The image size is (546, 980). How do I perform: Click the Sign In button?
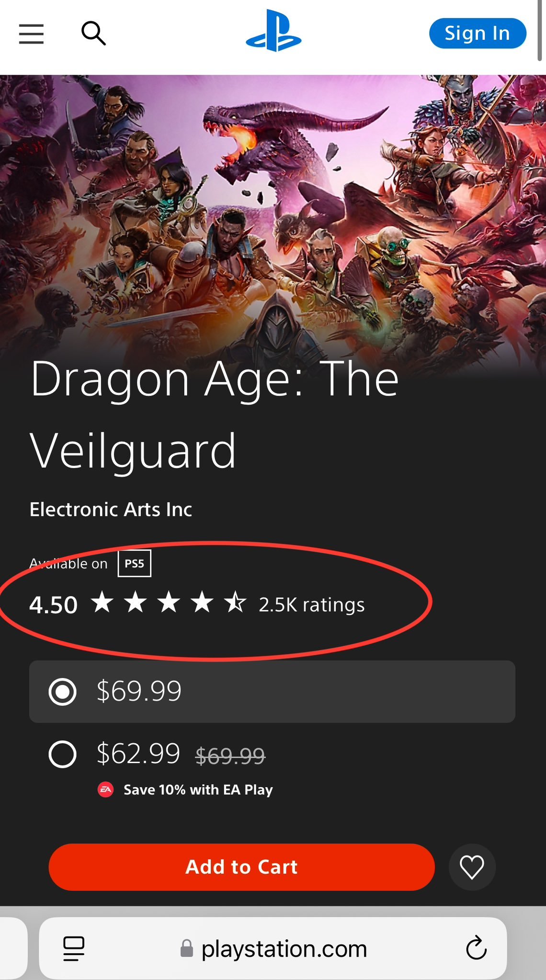pyautogui.click(x=477, y=33)
